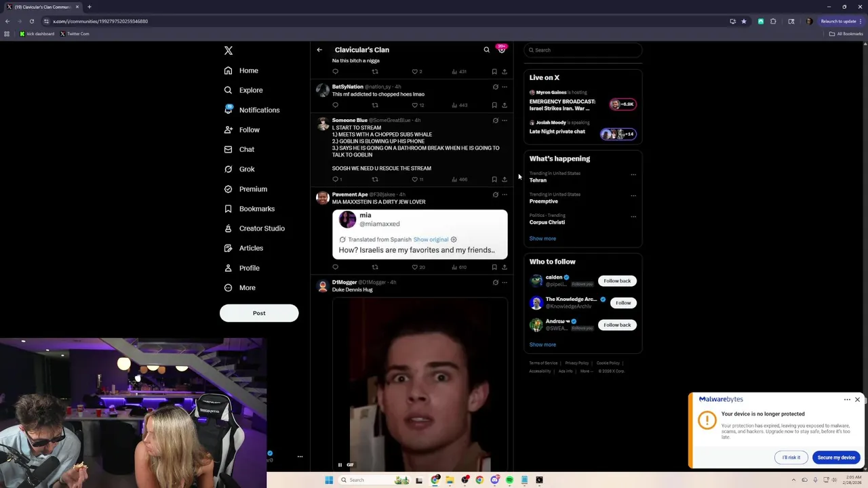
Task: Open Grok actions on BatSyNation's post
Action: click(x=495, y=87)
